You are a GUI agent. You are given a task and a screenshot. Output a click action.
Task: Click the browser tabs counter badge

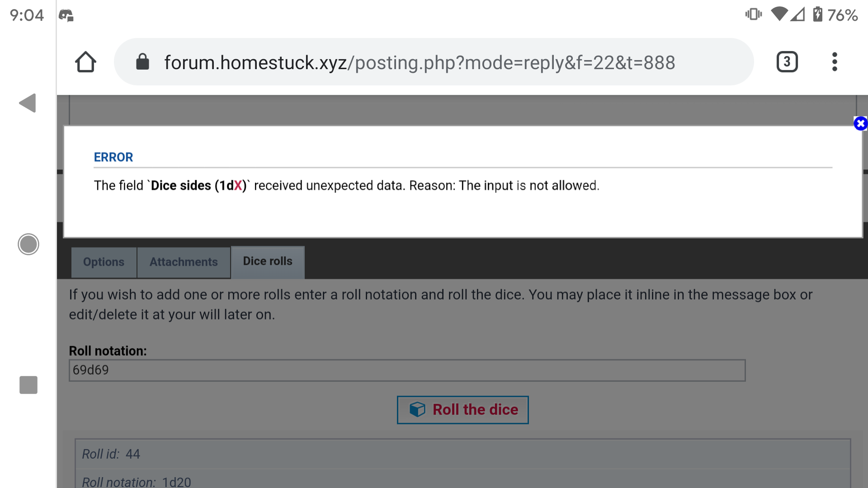(x=787, y=62)
